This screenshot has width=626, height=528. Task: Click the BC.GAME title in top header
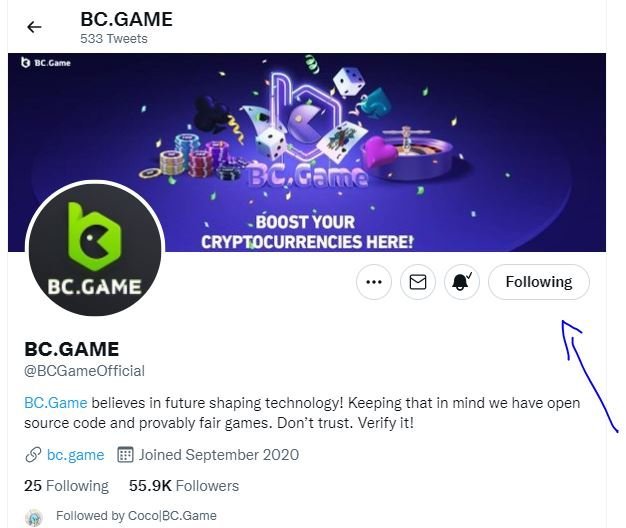click(x=126, y=19)
